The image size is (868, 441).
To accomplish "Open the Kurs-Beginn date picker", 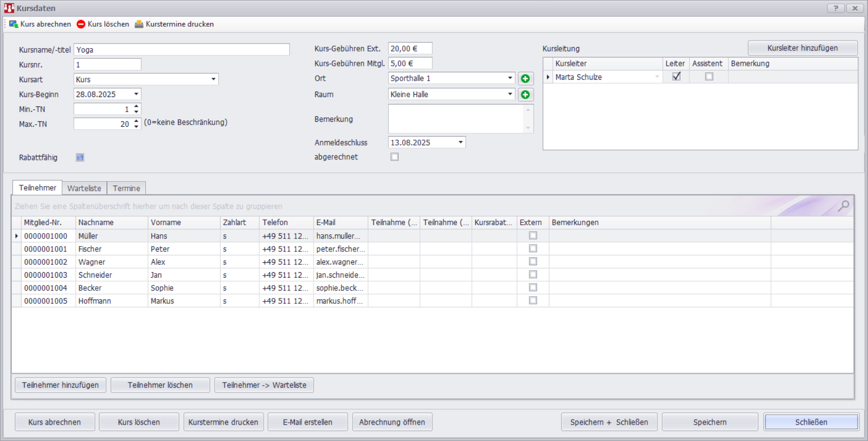I will click(x=136, y=94).
